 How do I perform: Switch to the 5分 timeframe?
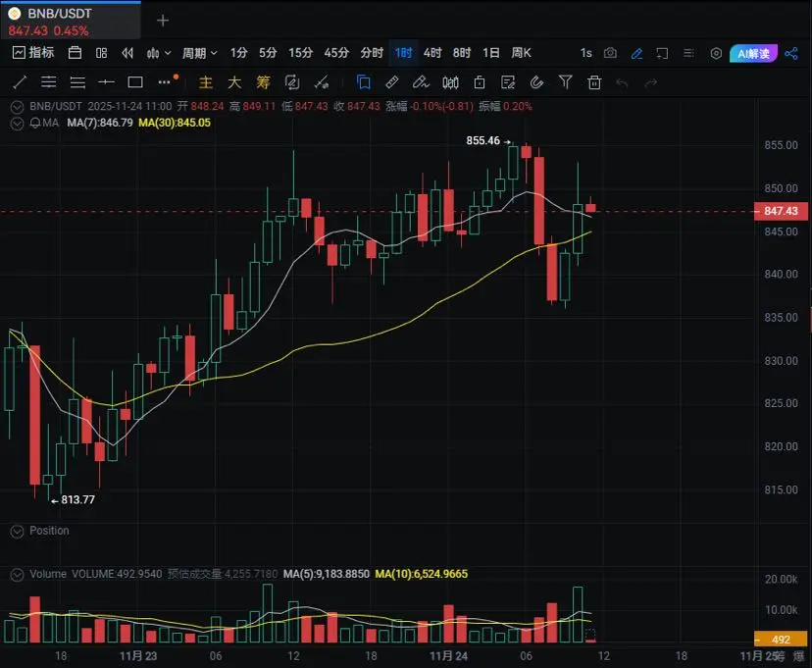pos(268,53)
